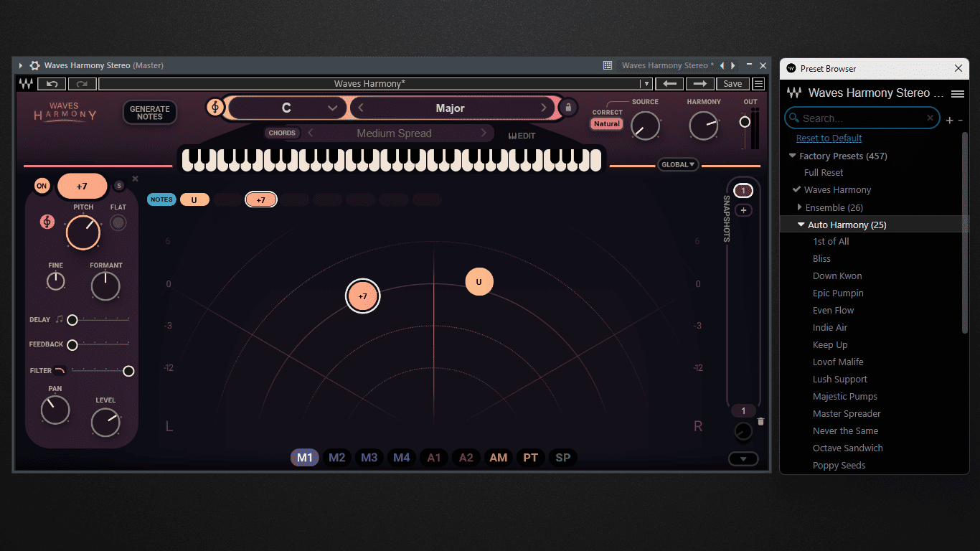Toggle the scale lock padlock icon
The height and width of the screenshot is (551, 980).
coord(567,108)
